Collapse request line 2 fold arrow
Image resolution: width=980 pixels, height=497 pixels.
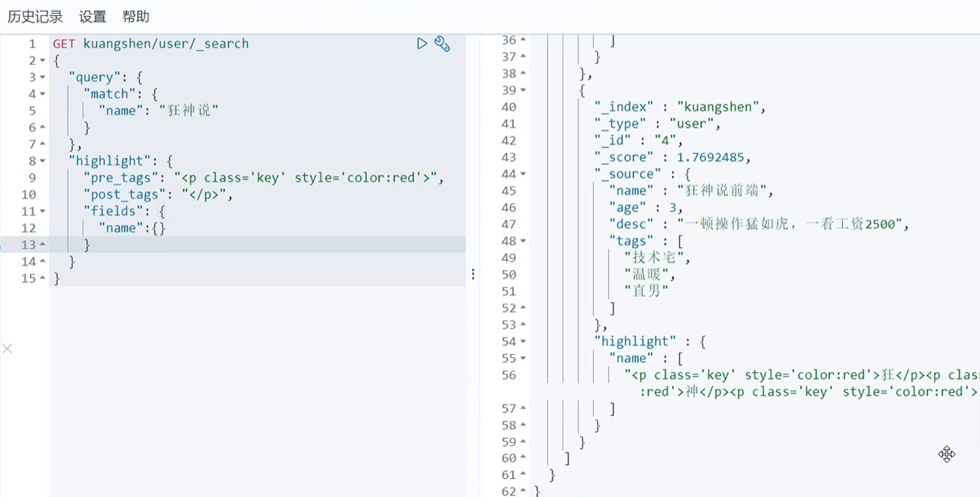point(42,61)
